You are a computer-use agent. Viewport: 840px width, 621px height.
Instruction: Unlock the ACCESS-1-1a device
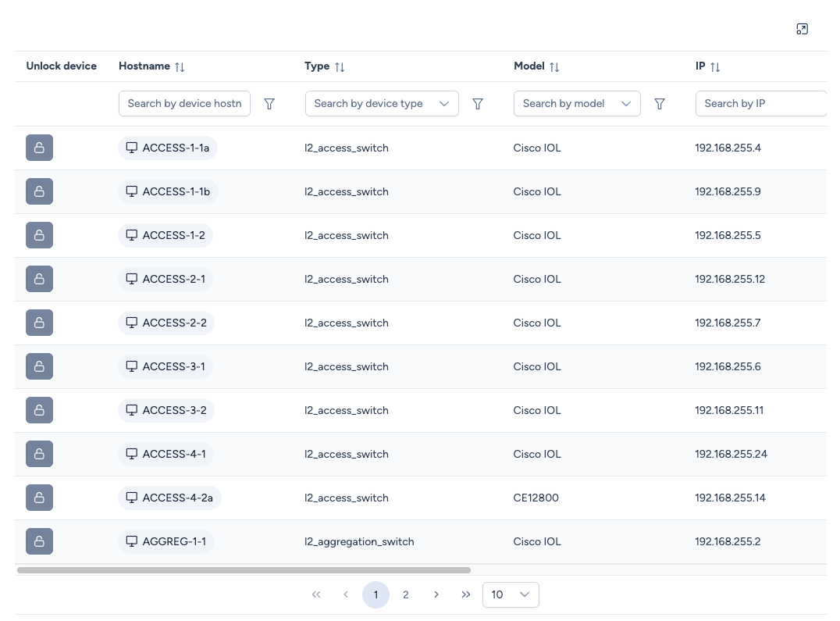pos(39,148)
